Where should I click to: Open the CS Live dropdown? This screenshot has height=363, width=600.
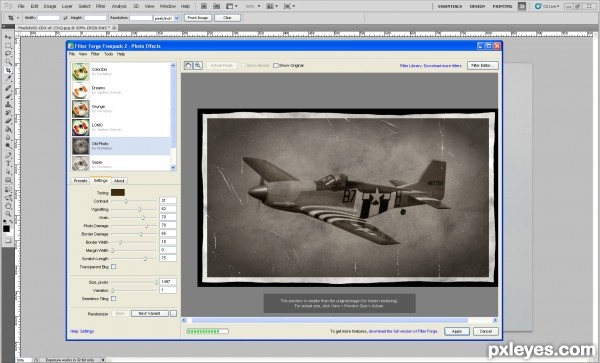coord(547,6)
